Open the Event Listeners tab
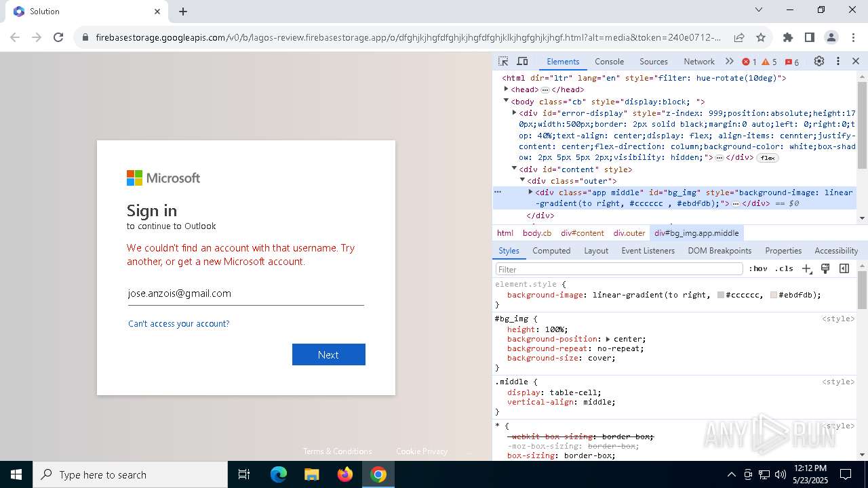Image resolution: width=868 pixels, height=488 pixels. coord(648,250)
